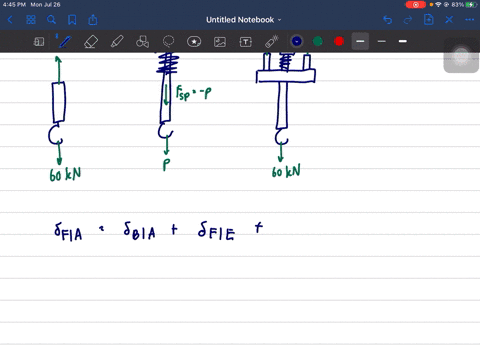Select the Pen tool
Screen dimensions: 480x360
click(x=64, y=42)
